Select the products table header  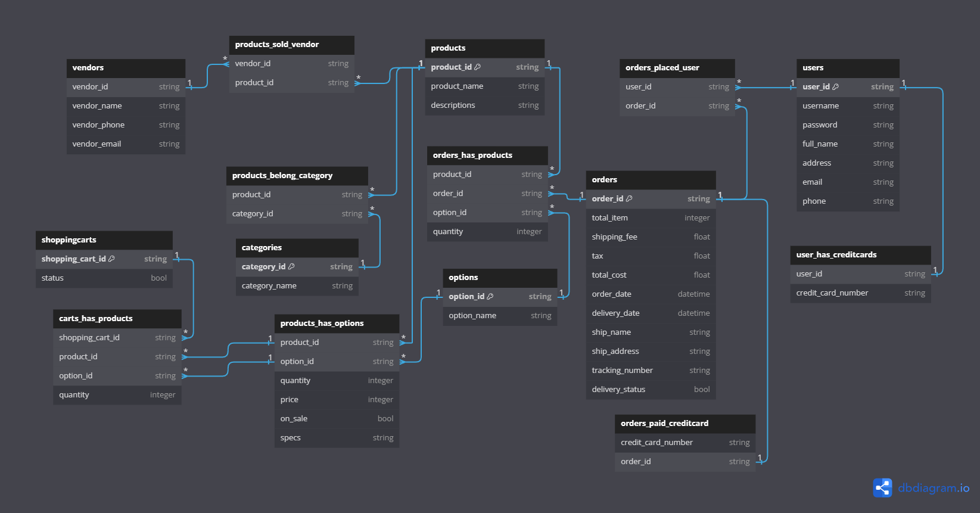[x=485, y=48]
